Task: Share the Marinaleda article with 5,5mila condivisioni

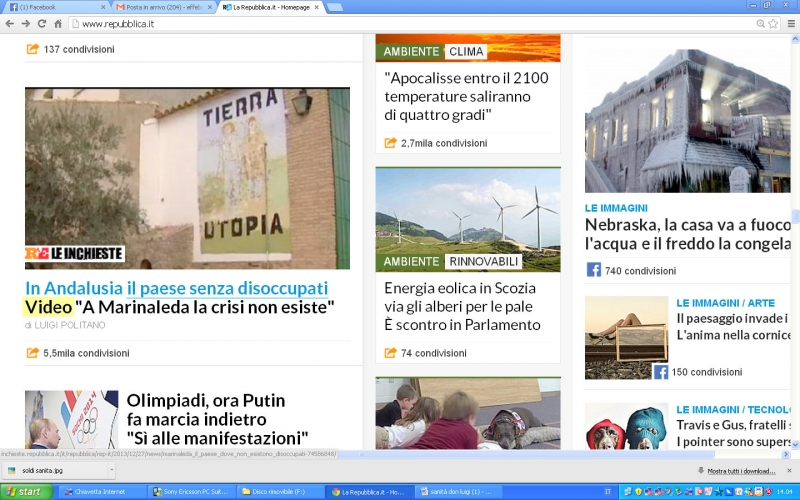Action: click(x=78, y=353)
